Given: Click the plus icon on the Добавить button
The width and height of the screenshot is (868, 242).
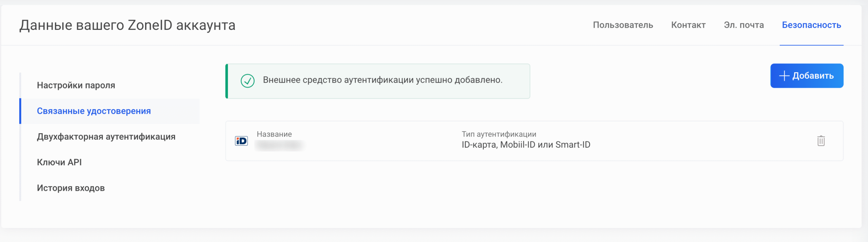Looking at the screenshot, I should [x=784, y=76].
